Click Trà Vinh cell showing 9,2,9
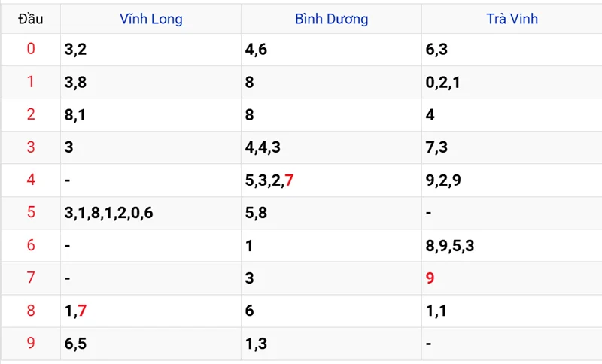The image size is (602, 364). click(443, 180)
